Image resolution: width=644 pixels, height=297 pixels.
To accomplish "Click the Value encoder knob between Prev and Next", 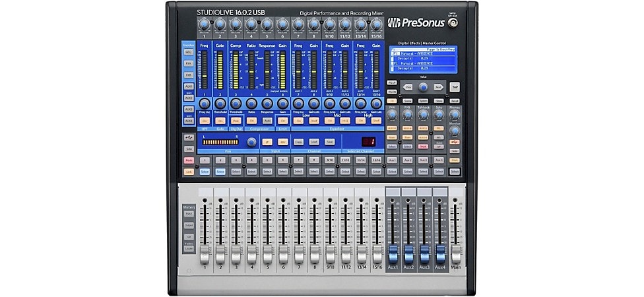I will tap(423, 87).
